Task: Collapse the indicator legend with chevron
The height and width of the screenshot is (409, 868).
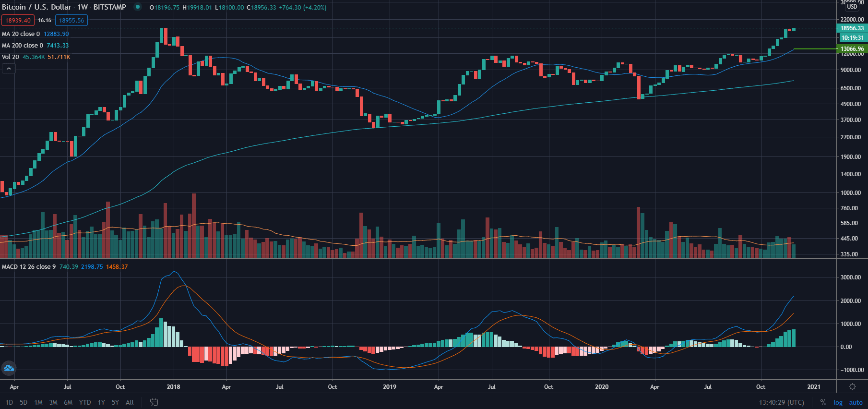Action: 9,69
